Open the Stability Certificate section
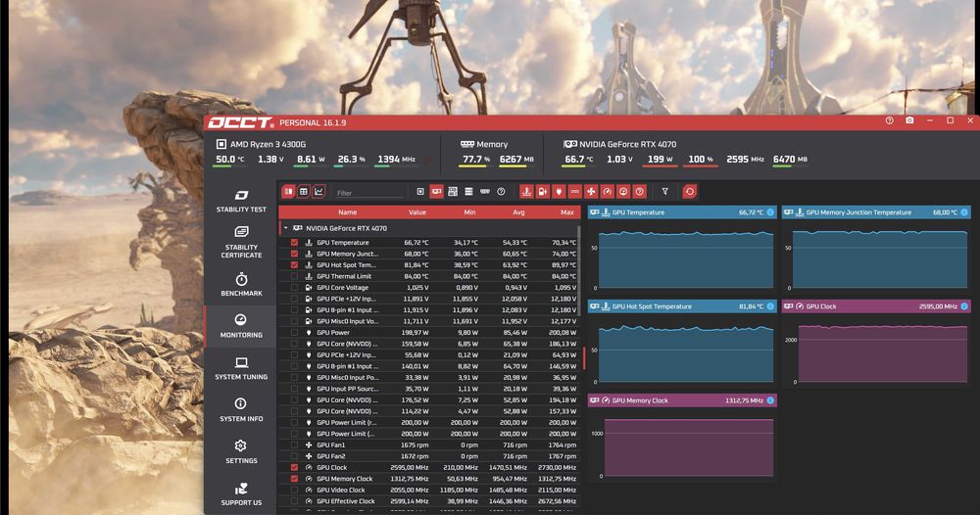Viewport: 980px width, 515px height. [241, 242]
